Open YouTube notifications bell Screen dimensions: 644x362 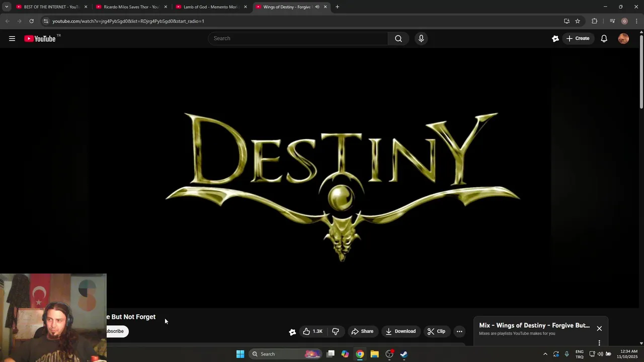[x=604, y=39]
